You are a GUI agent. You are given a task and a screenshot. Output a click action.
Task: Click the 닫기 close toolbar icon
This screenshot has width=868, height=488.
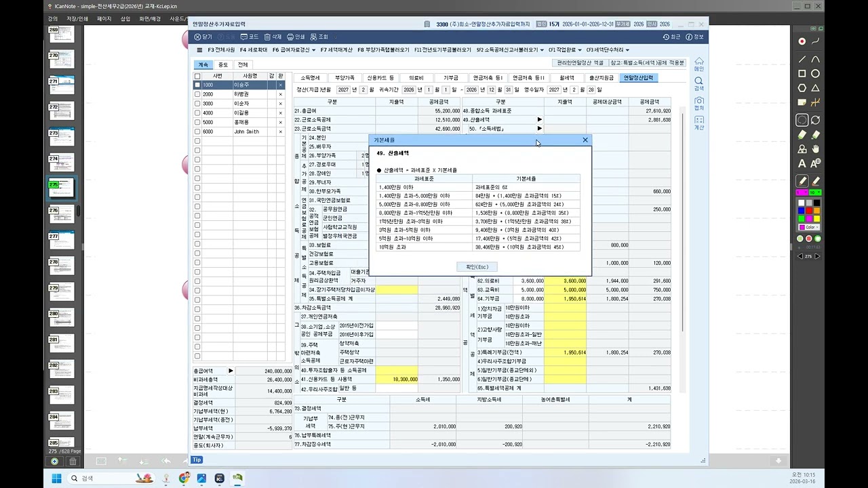[203, 37]
